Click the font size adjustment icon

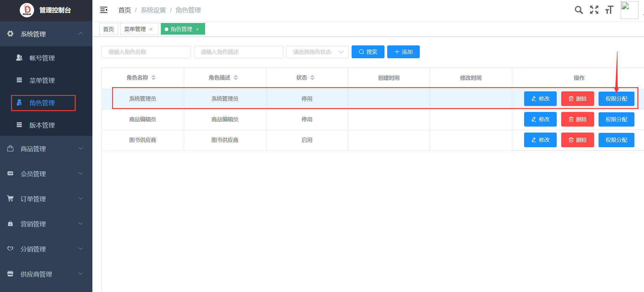(x=609, y=10)
